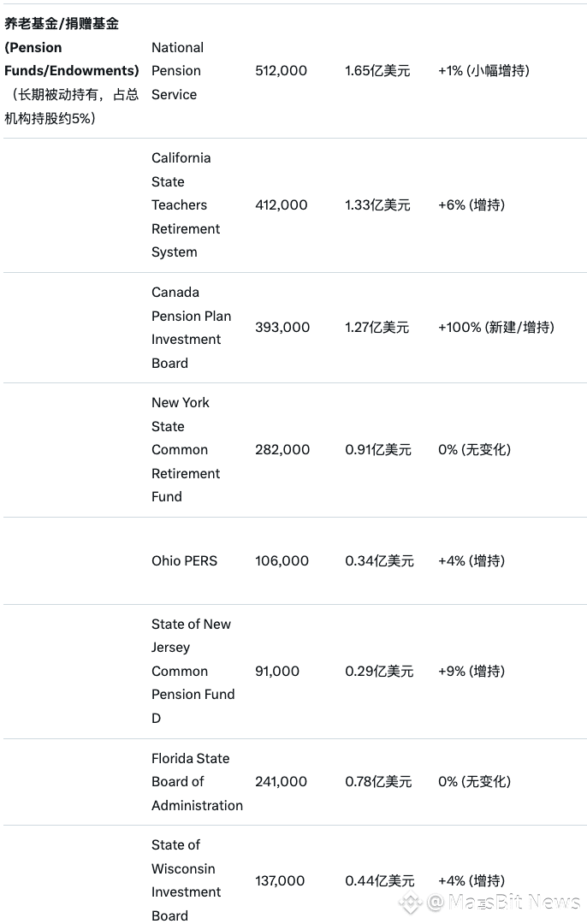This screenshot has height=924, width=587.
Task: Select the National Pension Service name cell
Action: pyautogui.click(x=177, y=71)
